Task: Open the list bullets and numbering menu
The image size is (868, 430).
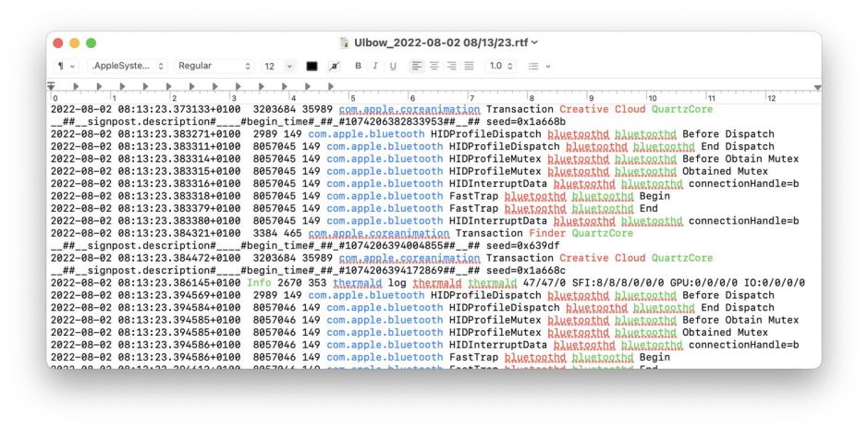Action: click(539, 67)
